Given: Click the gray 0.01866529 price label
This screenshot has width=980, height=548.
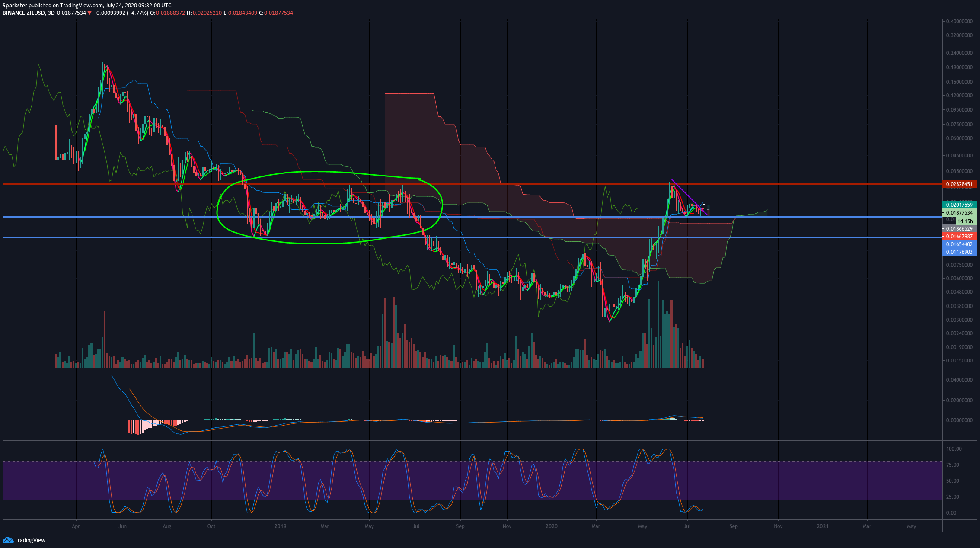Looking at the screenshot, I should tap(959, 229).
